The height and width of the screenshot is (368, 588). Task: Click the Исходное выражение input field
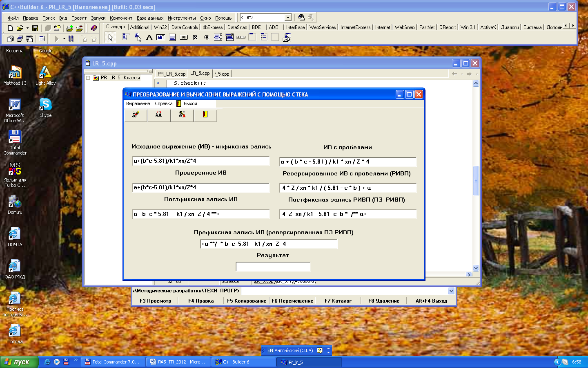coord(201,161)
